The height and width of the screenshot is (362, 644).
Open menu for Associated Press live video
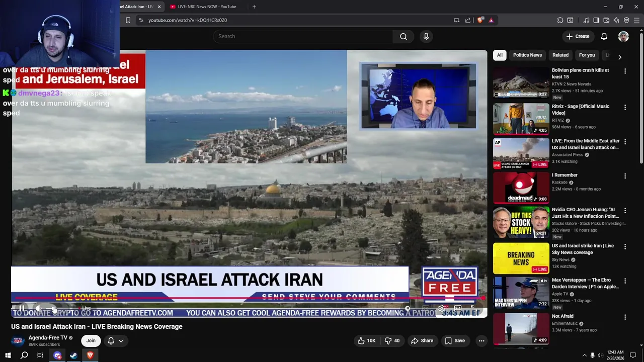click(x=625, y=142)
